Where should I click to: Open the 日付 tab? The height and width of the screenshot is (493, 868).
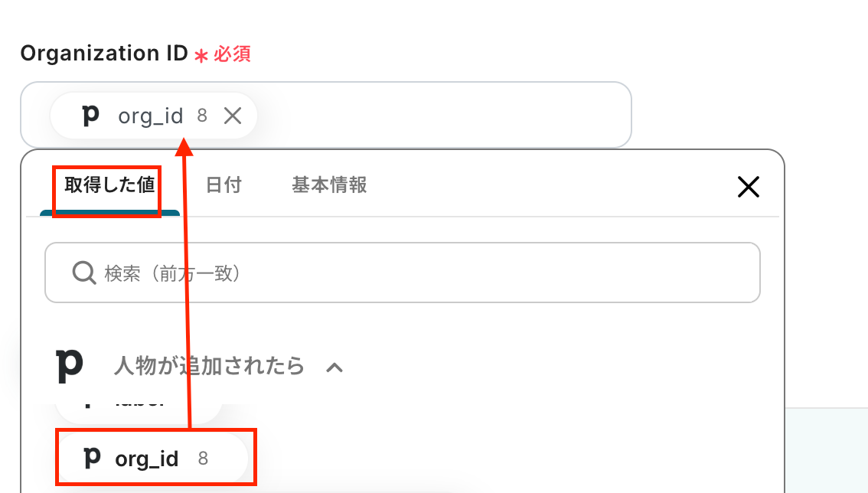(x=224, y=185)
